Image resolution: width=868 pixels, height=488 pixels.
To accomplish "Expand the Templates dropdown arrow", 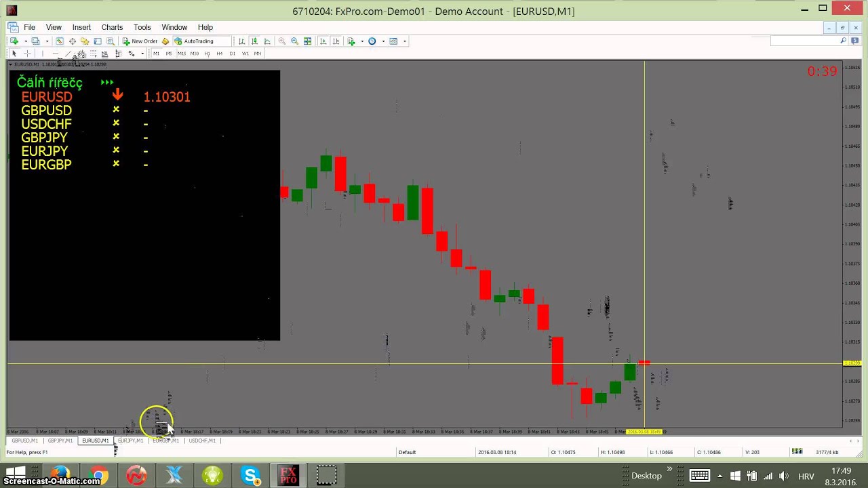I will (x=405, y=41).
